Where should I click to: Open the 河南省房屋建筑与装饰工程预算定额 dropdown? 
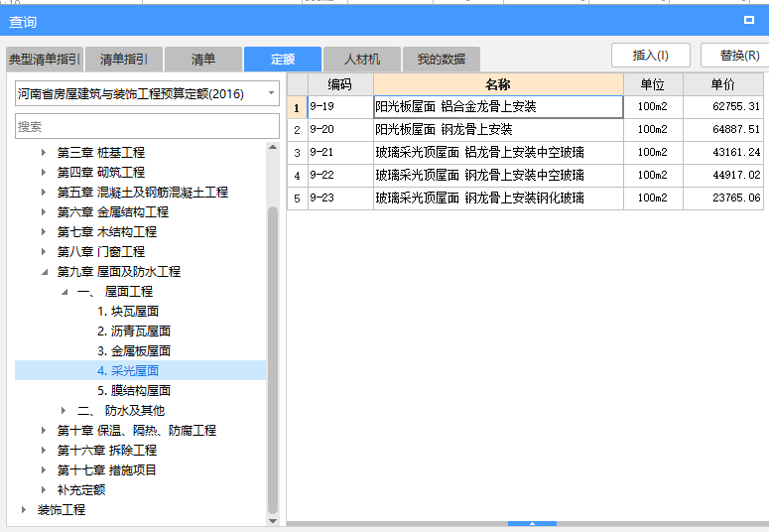coord(147,93)
